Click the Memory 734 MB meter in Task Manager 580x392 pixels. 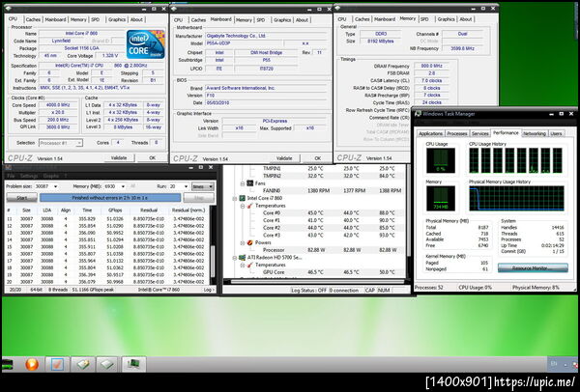pos(441,199)
